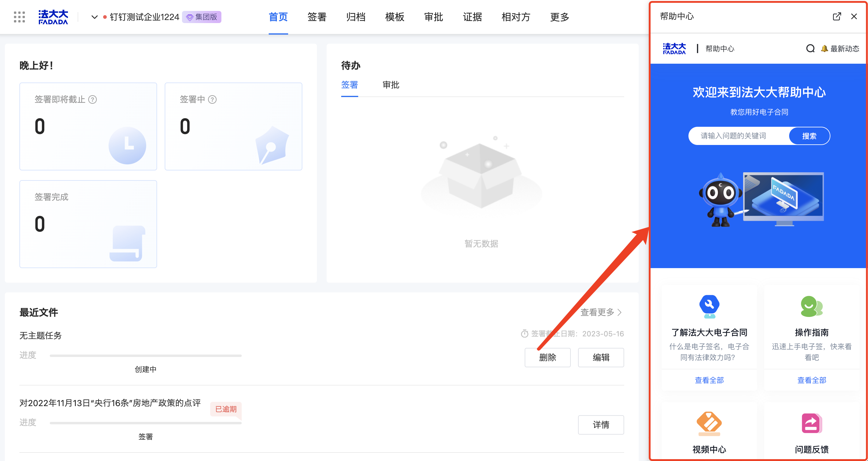Image resolution: width=868 pixels, height=461 pixels.
Task: Open 最新动态 with the bell icon
Action: [840, 49]
